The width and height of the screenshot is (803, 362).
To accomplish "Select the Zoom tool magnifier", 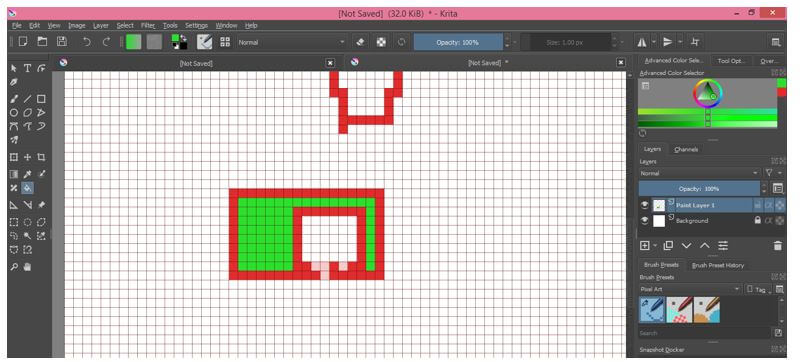I will pyautogui.click(x=14, y=267).
